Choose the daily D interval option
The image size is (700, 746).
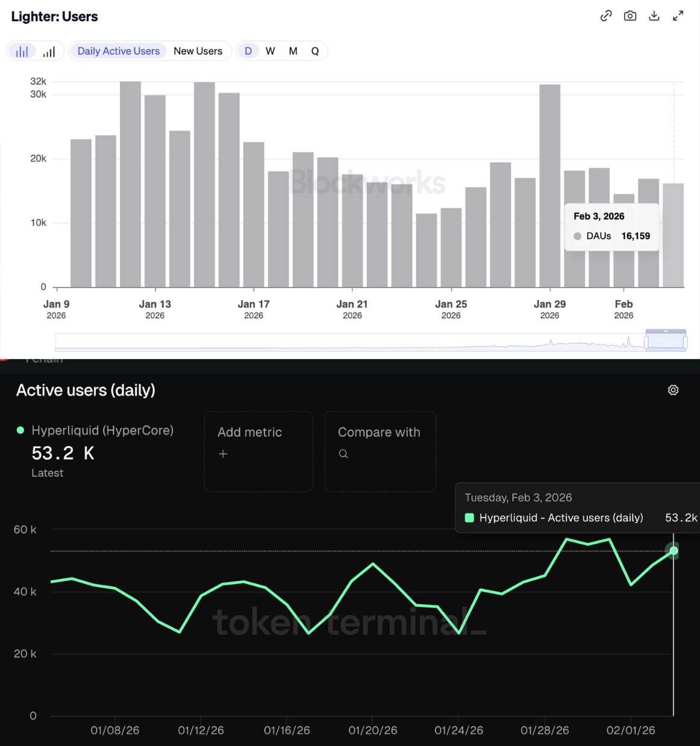pos(248,51)
